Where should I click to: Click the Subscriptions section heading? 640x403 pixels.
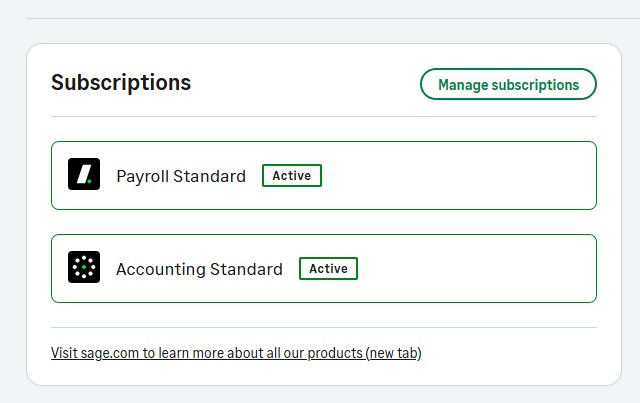[x=121, y=82]
